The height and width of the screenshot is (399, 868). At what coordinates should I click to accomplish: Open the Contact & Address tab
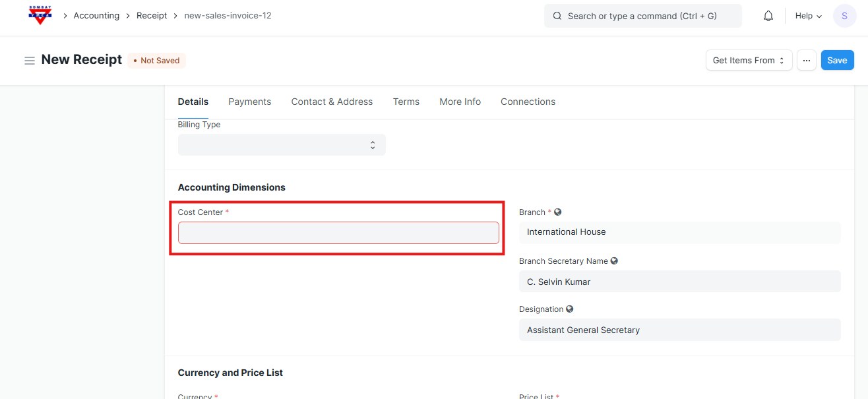tap(332, 102)
